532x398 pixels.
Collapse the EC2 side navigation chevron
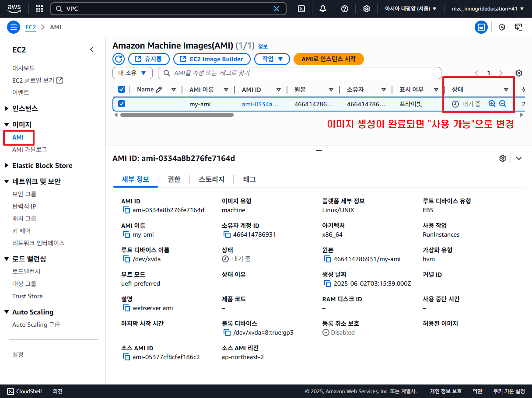(x=92, y=50)
